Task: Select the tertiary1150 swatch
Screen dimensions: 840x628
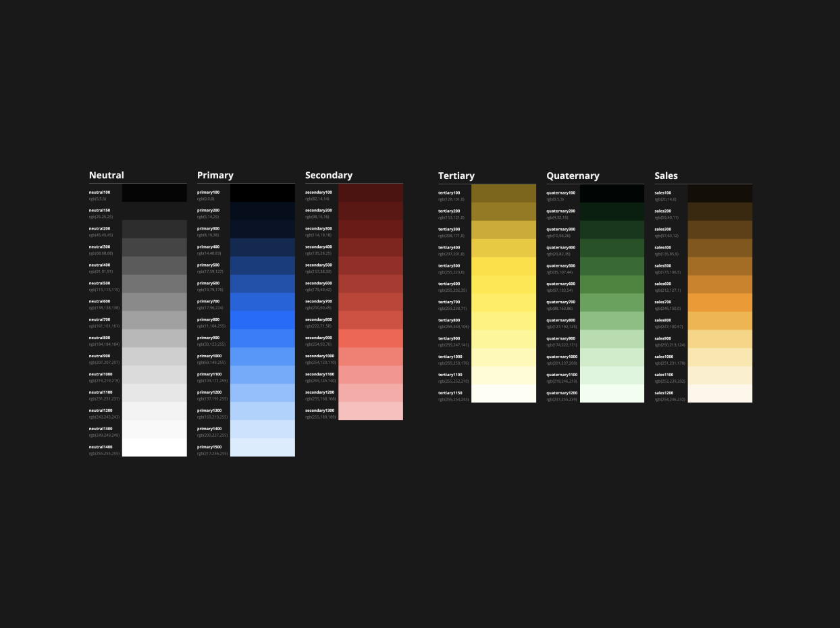Action: [504, 394]
